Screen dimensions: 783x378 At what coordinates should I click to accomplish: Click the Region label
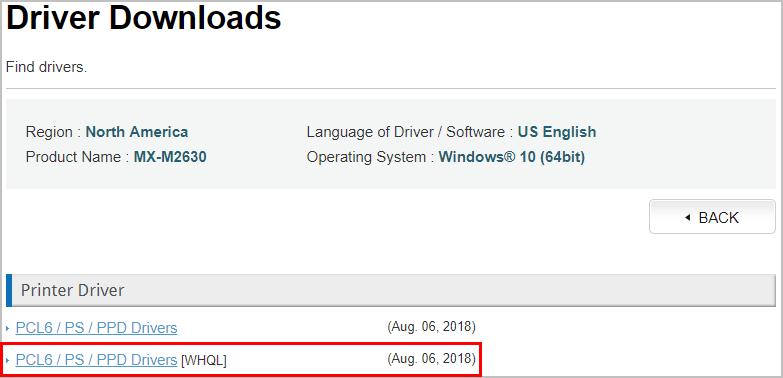[53, 132]
